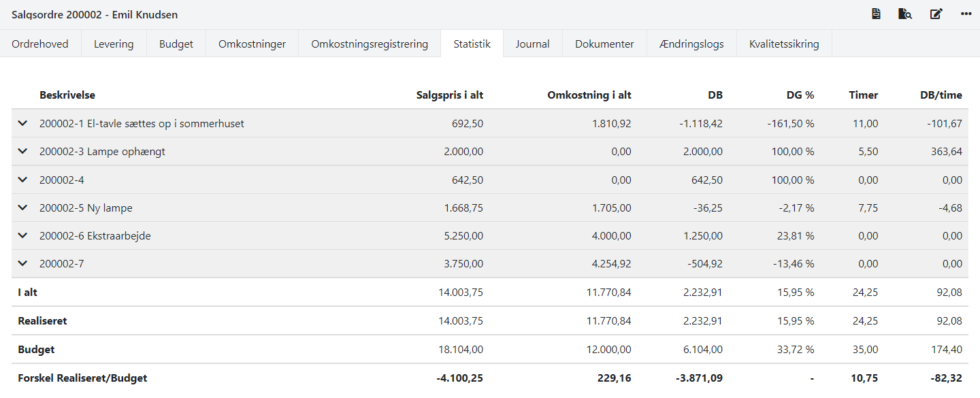Screen dimensions: 980x398
Task: Open the Omkostningsregistrering tab
Action: [x=370, y=43]
